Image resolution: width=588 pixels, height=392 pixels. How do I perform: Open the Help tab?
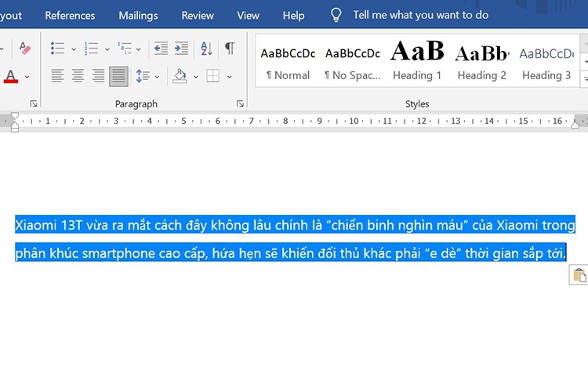294,16
